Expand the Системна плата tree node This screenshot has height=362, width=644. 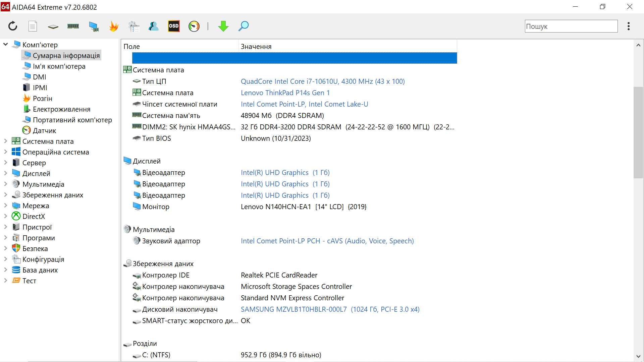point(5,141)
